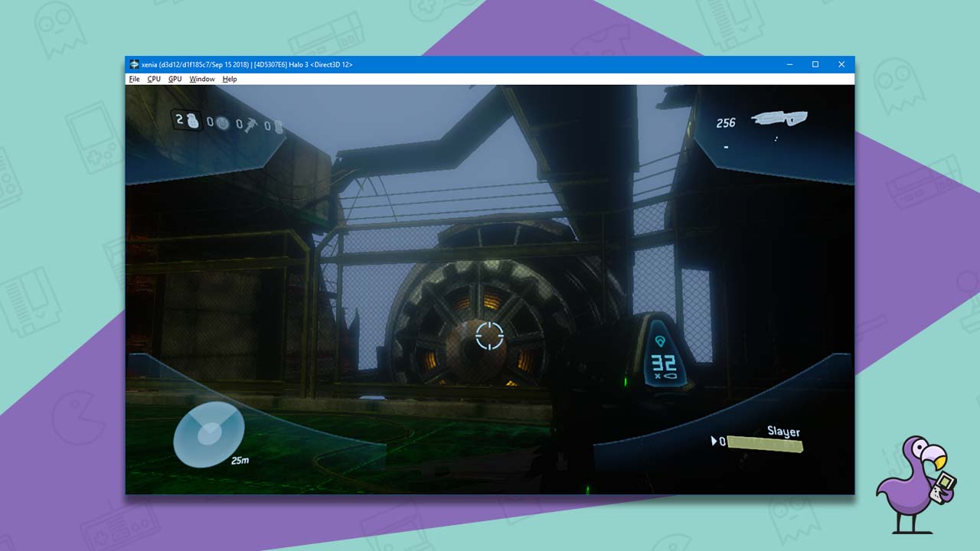Screen dimensions: 980x551
Task: Click the round motion tracker radar
Action: point(208,434)
